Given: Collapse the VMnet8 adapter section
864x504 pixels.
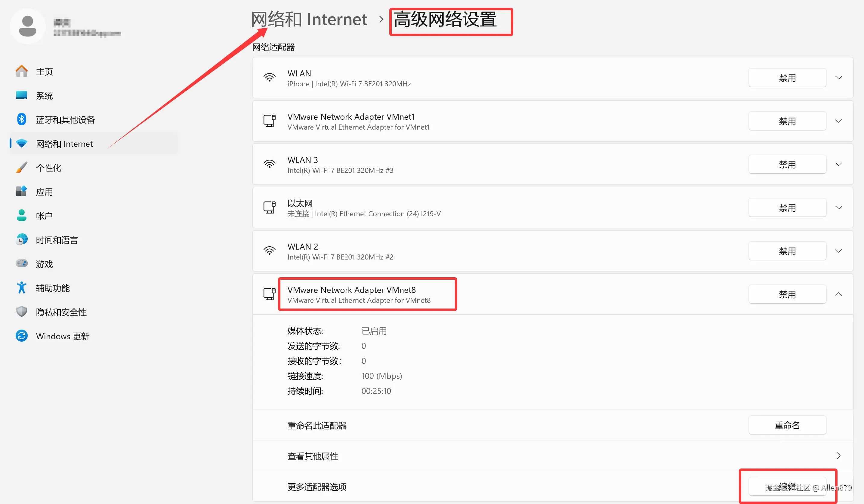Looking at the screenshot, I should tap(839, 294).
